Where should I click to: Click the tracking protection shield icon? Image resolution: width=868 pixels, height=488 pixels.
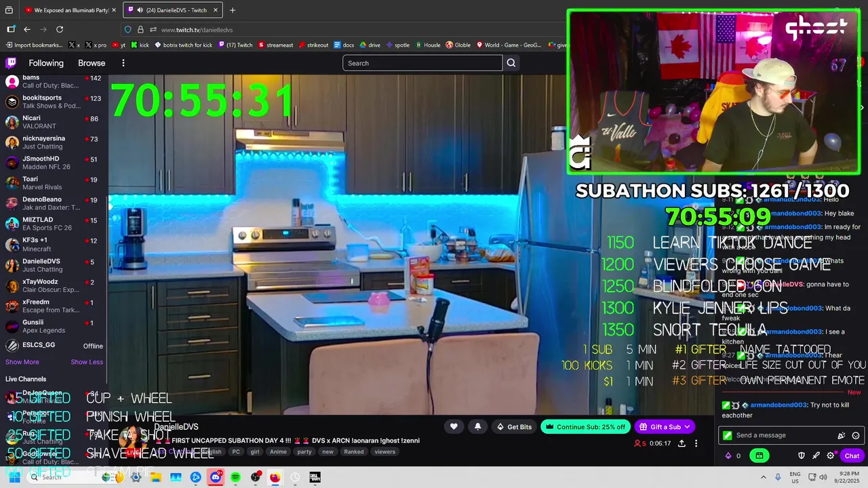point(127,29)
